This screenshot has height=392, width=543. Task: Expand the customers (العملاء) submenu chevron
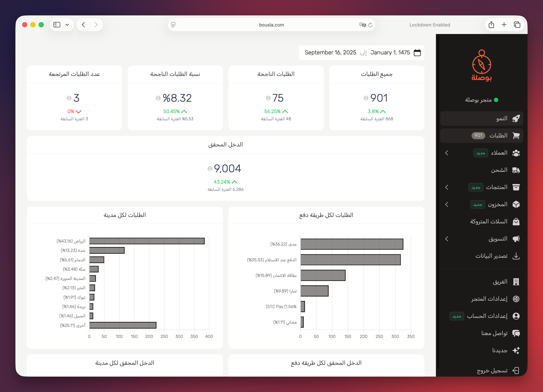447,153
